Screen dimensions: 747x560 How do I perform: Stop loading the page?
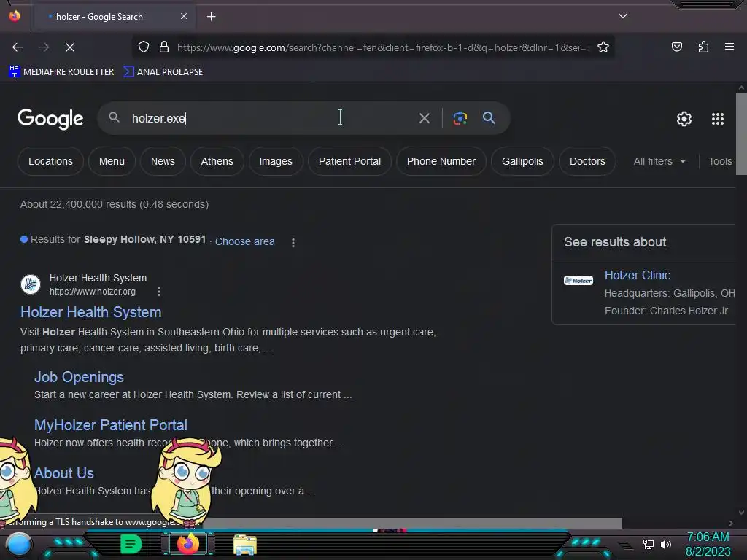click(x=69, y=47)
